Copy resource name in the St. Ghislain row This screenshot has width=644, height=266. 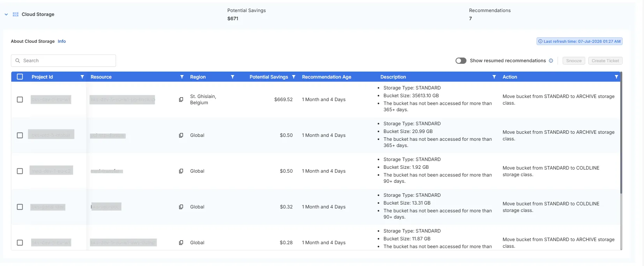pyautogui.click(x=181, y=100)
